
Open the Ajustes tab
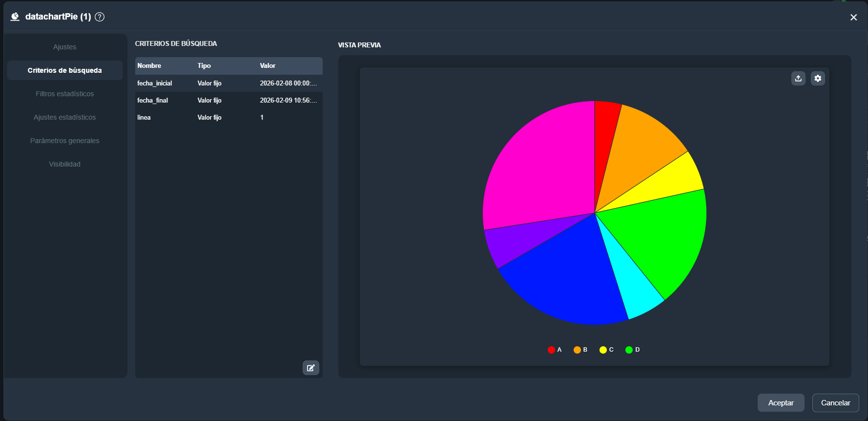pyautogui.click(x=64, y=47)
